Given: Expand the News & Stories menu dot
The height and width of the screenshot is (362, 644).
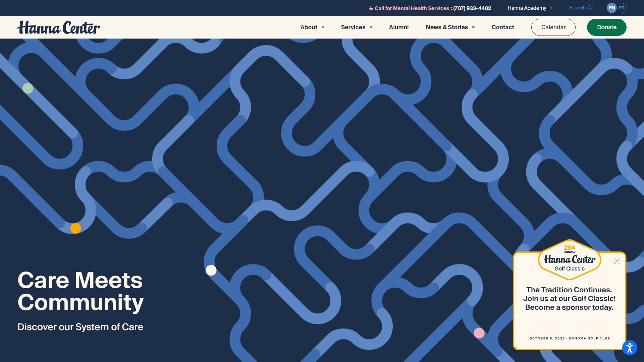Looking at the screenshot, I should pyautogui.click(x=473, y=27).
